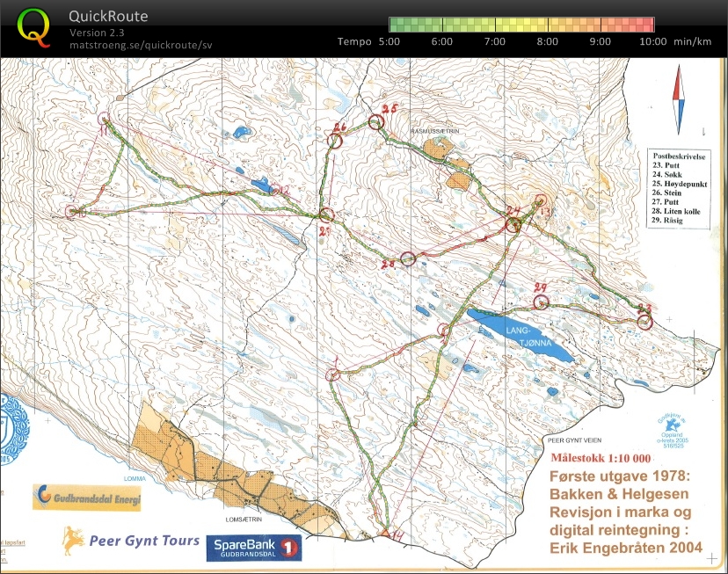Select control circle 26 on the map
Screen dimensions: 728x574
tap(335, 141)
